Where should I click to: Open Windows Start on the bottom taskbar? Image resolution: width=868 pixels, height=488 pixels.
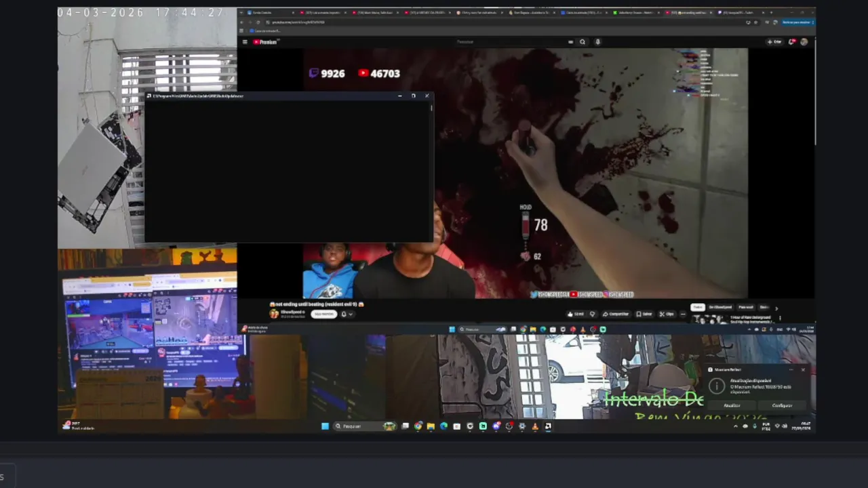pyautogui.click(x=325, y=426)
